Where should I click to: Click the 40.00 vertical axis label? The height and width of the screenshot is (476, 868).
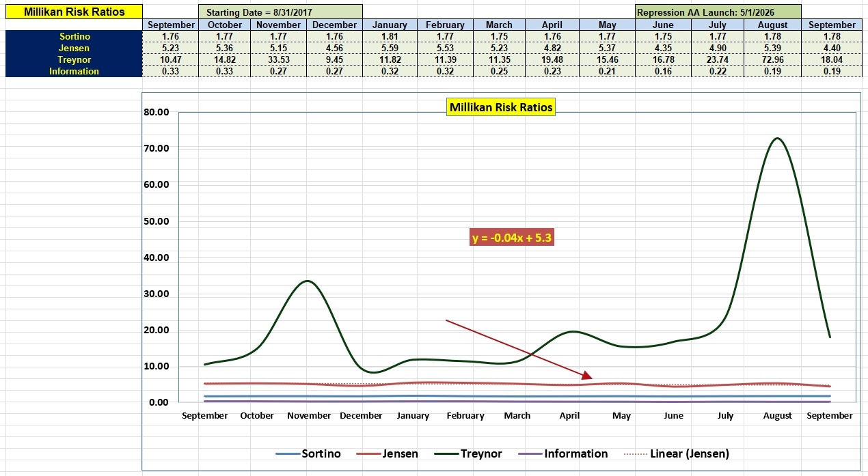pyautogui.click(x=157, y=257)
